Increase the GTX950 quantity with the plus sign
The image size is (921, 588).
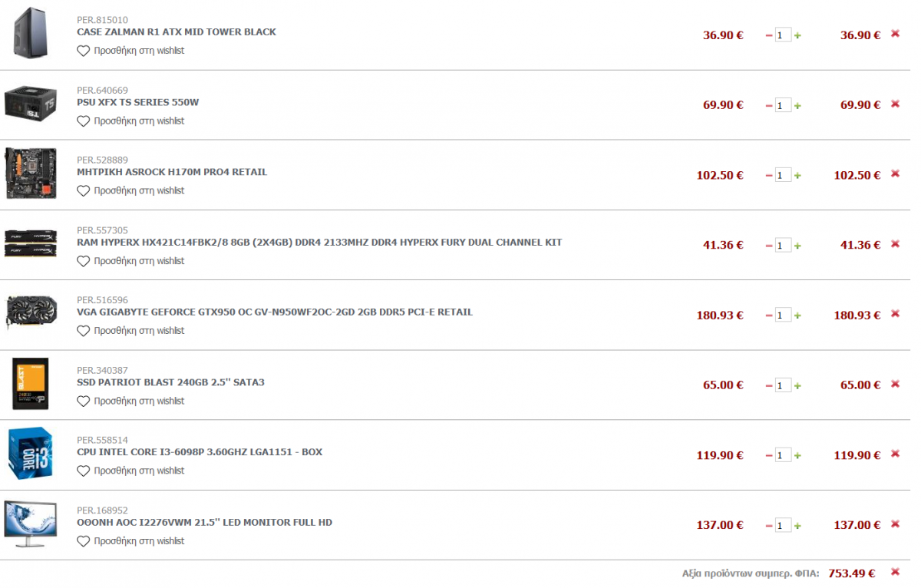[x=797, y=315]
